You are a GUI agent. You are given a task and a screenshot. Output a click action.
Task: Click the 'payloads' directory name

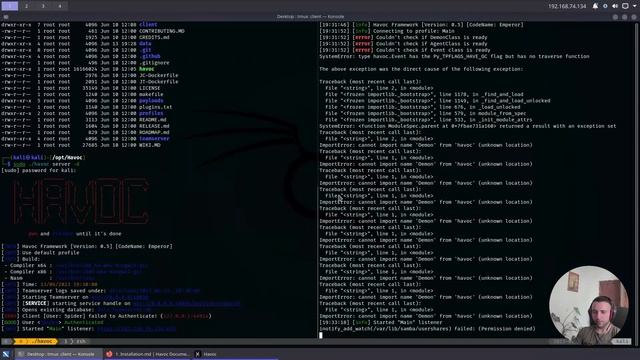151,101
